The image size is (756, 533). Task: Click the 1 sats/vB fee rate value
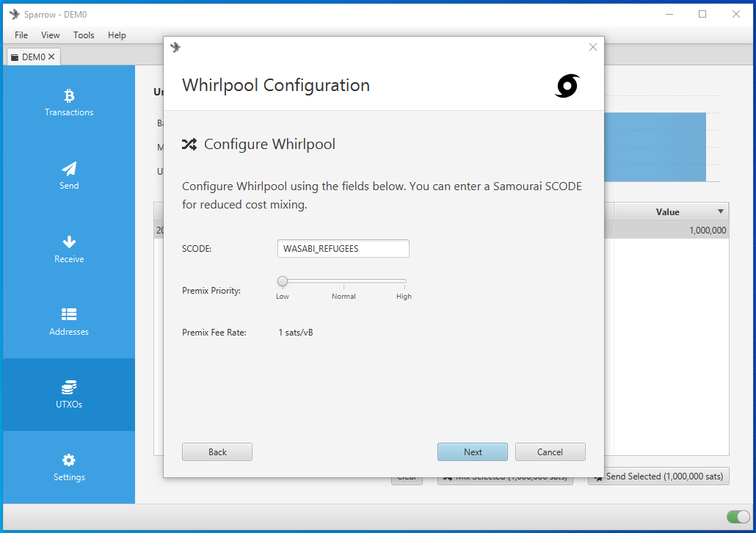tap(296, 333)
